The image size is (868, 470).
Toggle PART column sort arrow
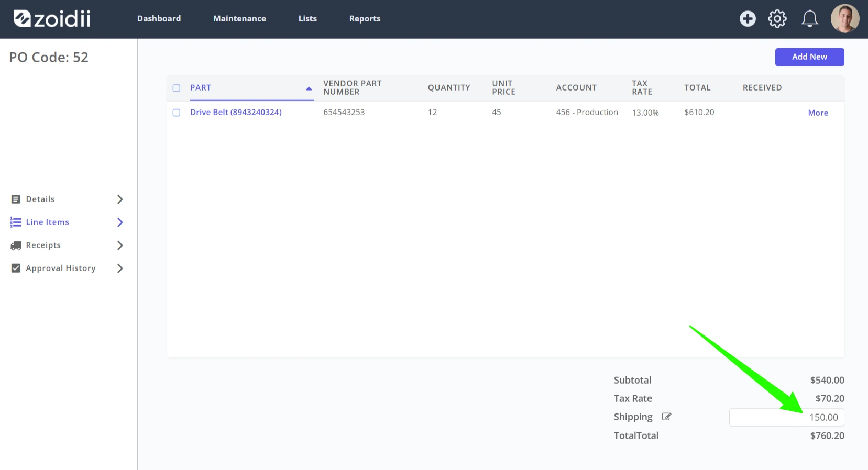pyautogui.click(x=309, y=88)
